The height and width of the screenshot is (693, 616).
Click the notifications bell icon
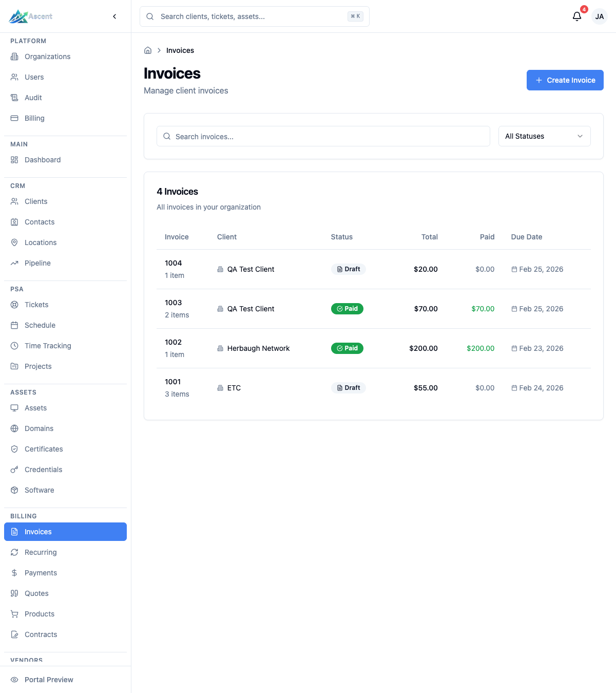tap(577, 16)
